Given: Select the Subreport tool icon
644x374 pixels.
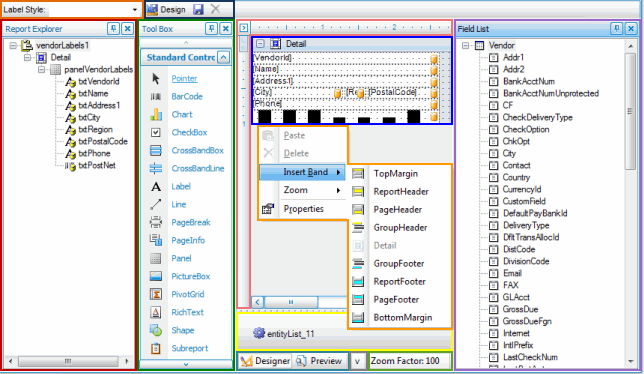Looking at the screenshot, I should point(156,348).
